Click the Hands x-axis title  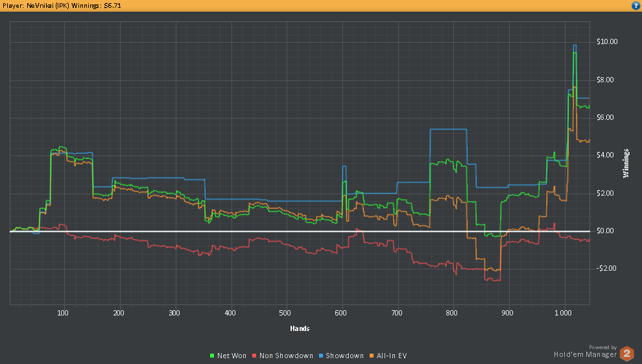pos(300,328)
